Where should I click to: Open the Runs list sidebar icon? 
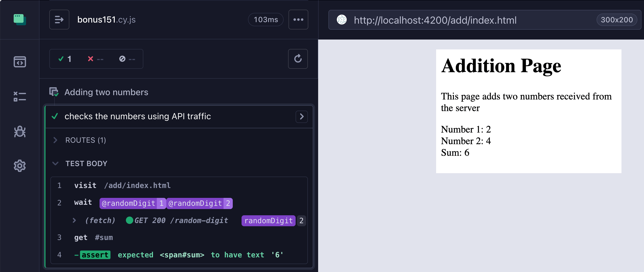point(20,96)
